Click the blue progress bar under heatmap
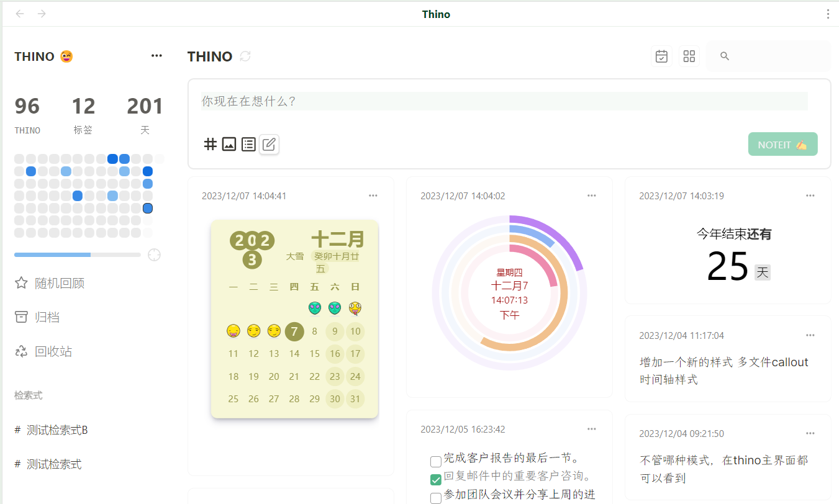This screenshot has height=504, width=839. pyautogui.click(x=78, y=255)
